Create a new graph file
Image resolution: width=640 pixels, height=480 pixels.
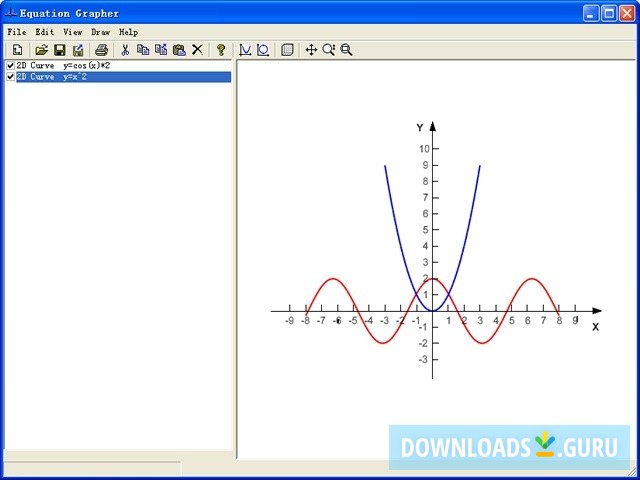(17, 50)
